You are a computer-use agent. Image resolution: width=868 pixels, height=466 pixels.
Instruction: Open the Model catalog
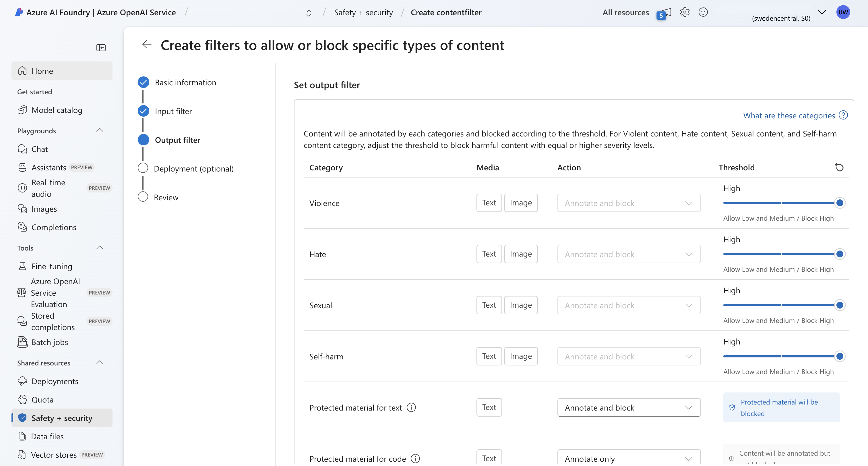[57, 109]
